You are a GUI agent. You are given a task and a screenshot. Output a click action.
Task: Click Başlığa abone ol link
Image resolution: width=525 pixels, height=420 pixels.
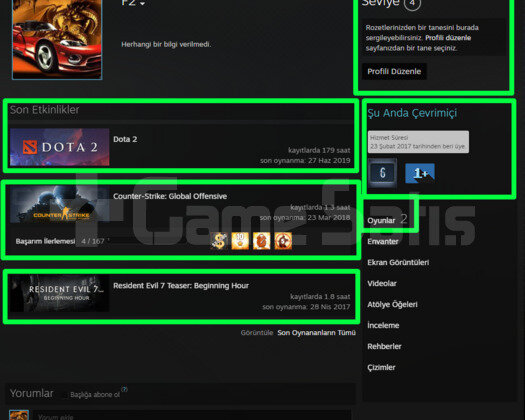coord(95,395)
